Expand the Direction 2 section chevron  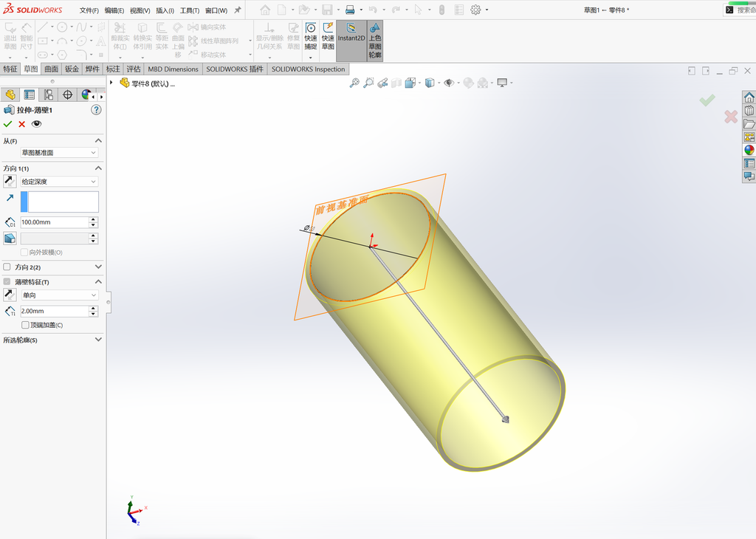point(98,267)
